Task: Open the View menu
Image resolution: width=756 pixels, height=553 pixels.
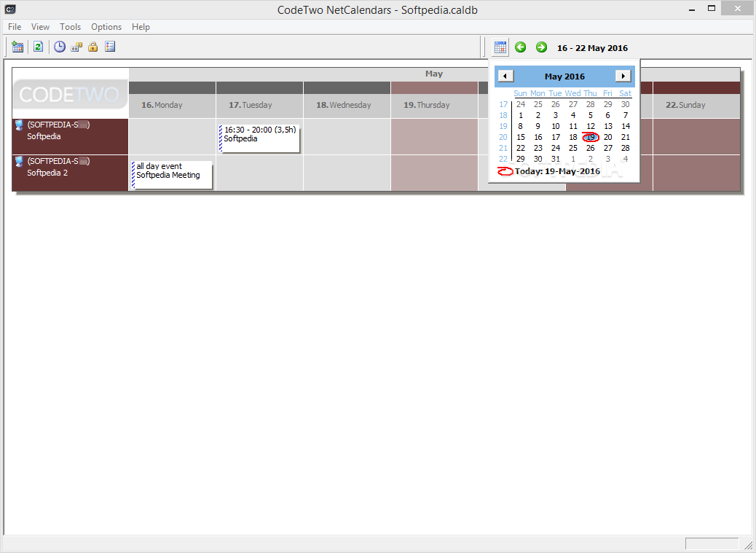Action: point(41,27)
